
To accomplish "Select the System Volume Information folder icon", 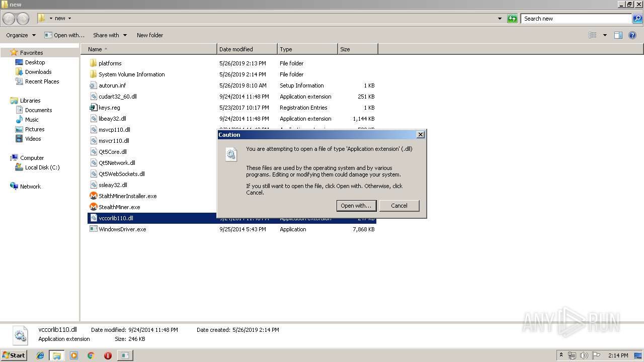I will [x=93, y=74].
